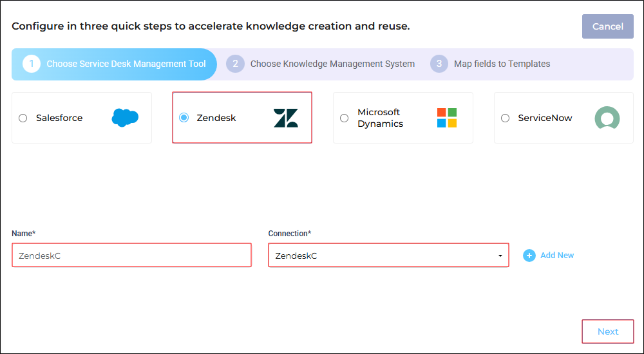Image resolution: width=644 pixels, height=354 pixels.
Task: Click the blue plus icon beside Add New
Action: tap(529, 256)
